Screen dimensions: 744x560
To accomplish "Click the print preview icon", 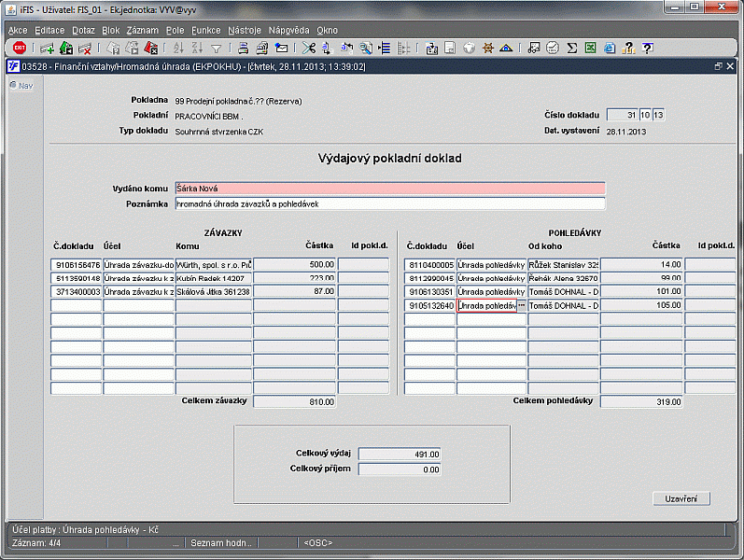I will coord(262,48).
